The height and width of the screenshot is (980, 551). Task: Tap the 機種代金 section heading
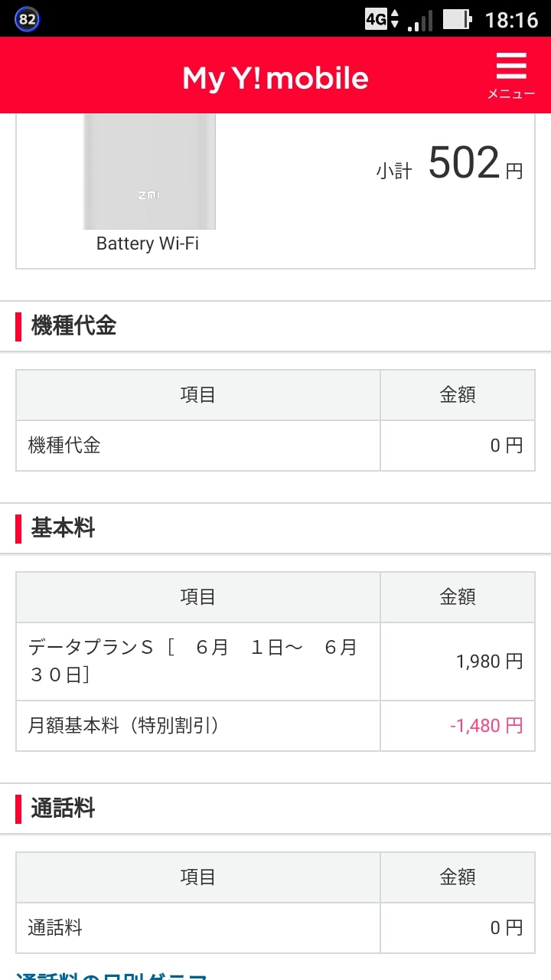[73, 326]
